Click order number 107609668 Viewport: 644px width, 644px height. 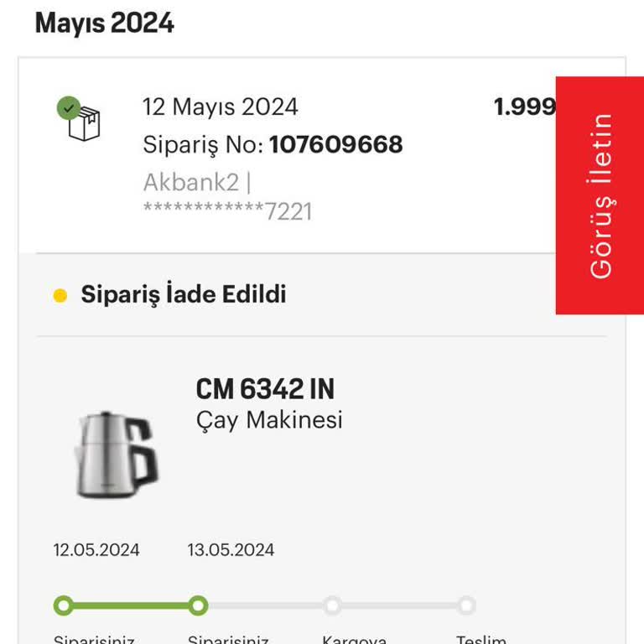point(335,145)
